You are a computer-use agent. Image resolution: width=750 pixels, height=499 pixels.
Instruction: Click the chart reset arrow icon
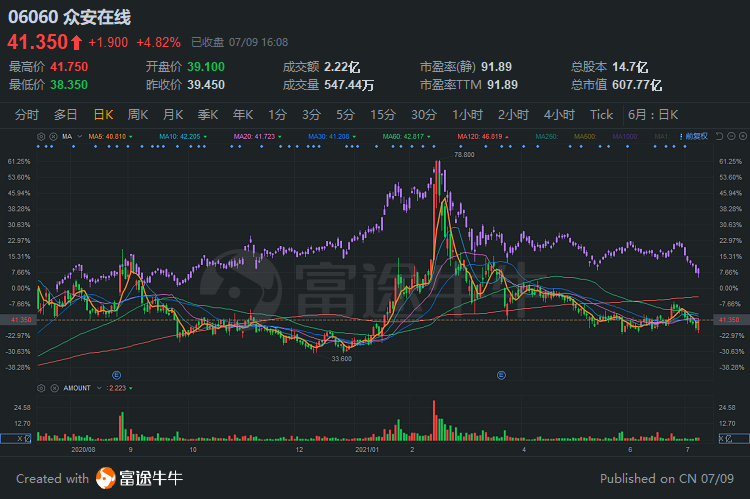pyautogui.click(x=719, y=136)
